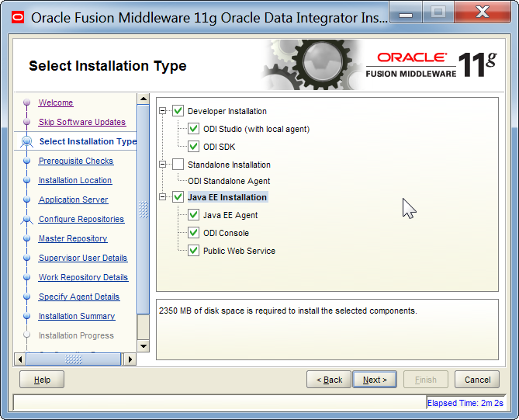Click the Welcome step bullet icon

pyautogui.click(x=27, y=102)
